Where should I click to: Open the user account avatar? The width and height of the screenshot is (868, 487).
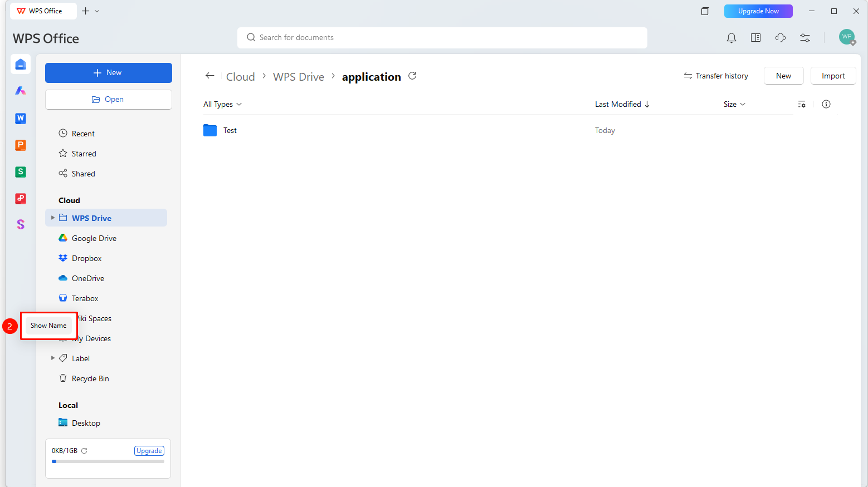[x=847, y=37]
